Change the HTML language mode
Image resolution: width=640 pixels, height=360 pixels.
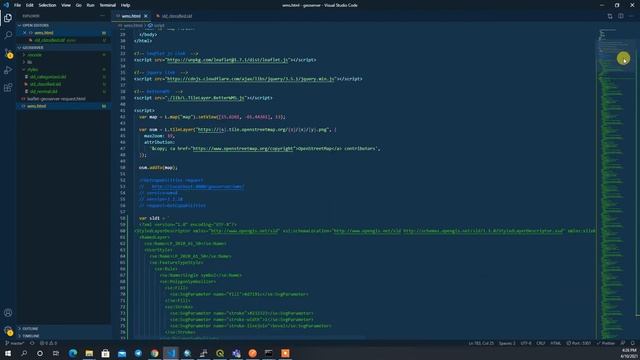[556, 343]
